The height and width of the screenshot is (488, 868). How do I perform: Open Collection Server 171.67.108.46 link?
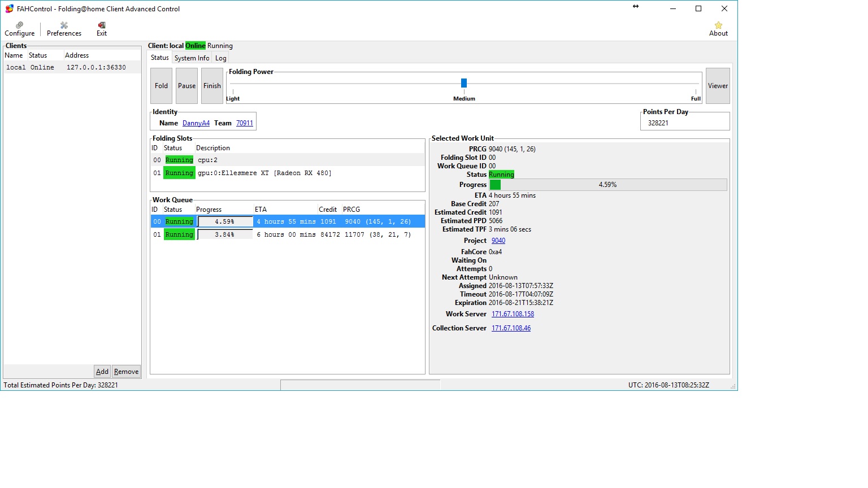click(511, 328)
